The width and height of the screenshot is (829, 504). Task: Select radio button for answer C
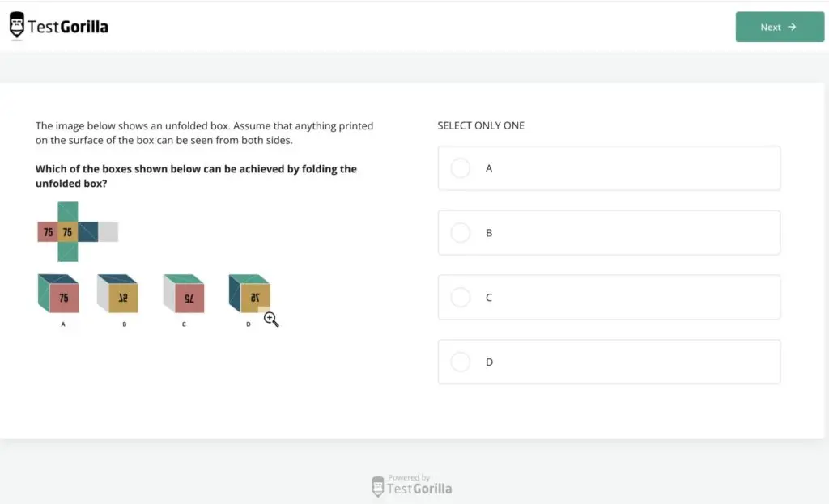click(x=461, y=298)
